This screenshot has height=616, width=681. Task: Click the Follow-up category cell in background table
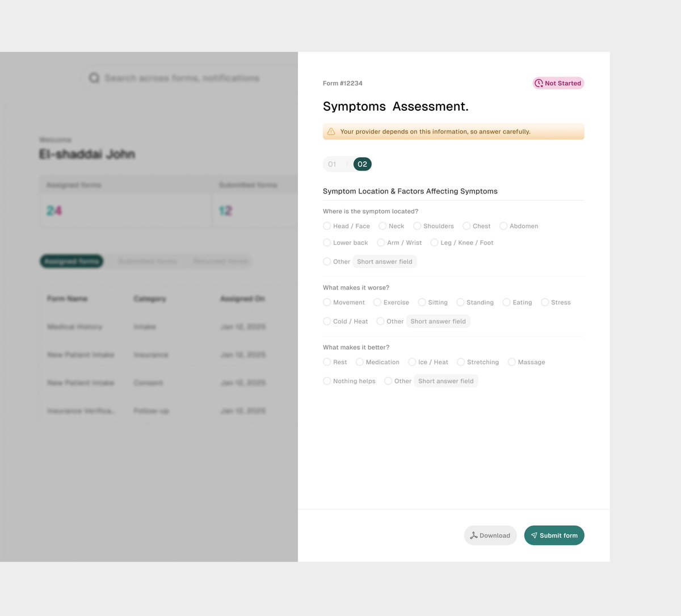coord(151,411)
